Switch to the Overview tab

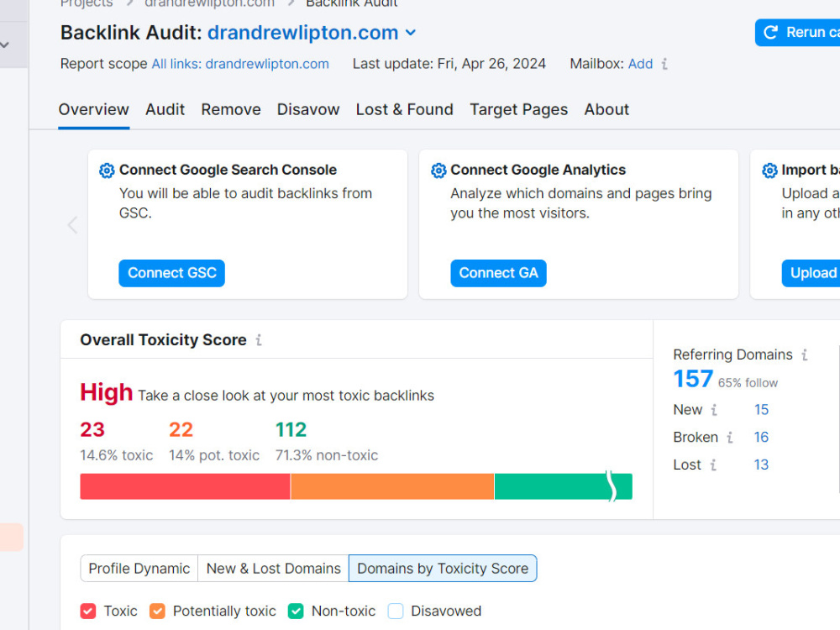pos(94,109)
